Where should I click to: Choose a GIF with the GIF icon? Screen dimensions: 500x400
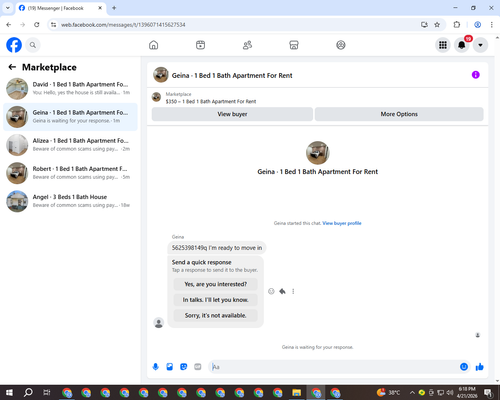pos(198,367)
